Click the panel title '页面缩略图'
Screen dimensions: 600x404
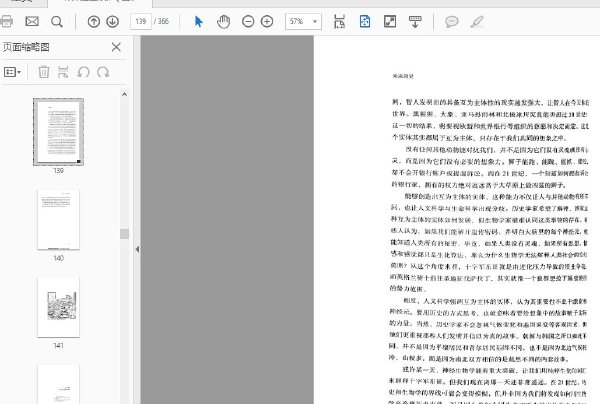[x=26, y=47]
